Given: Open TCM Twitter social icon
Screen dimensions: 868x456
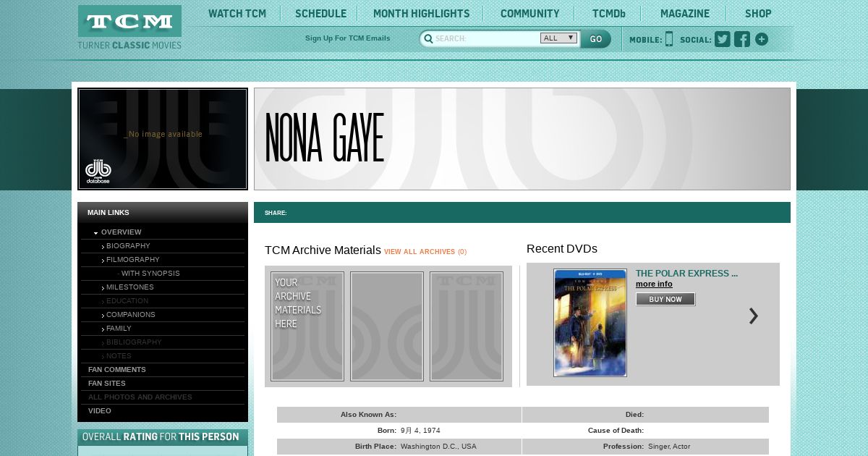Looking at the screenshot, I should (x=723, y=39).
